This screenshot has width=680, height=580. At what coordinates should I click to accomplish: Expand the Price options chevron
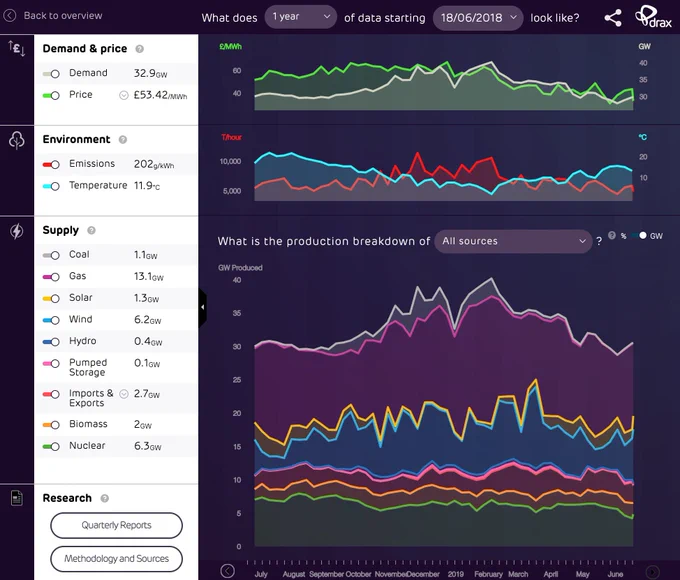(x=124, y=95)
